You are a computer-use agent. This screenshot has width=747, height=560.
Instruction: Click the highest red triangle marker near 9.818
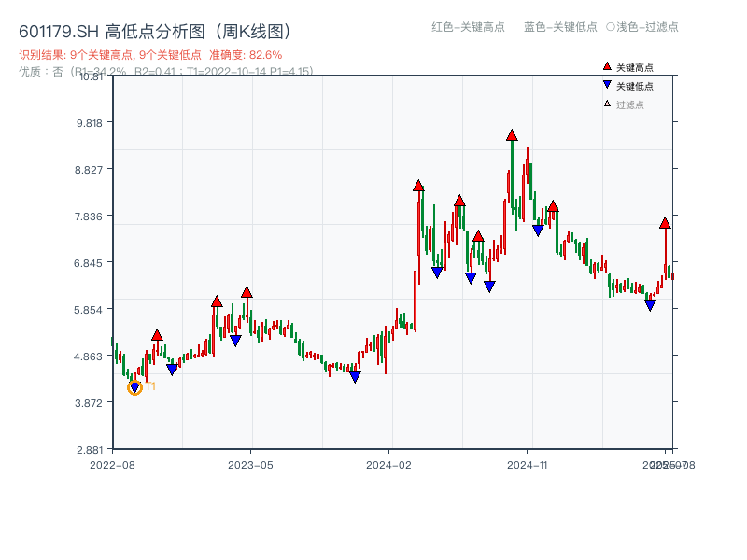[x=512, y=134]
